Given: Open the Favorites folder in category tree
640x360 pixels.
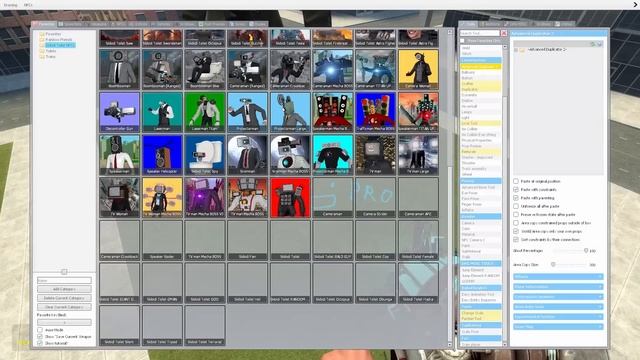Looking at the screenshot, I should pos(53,34).
